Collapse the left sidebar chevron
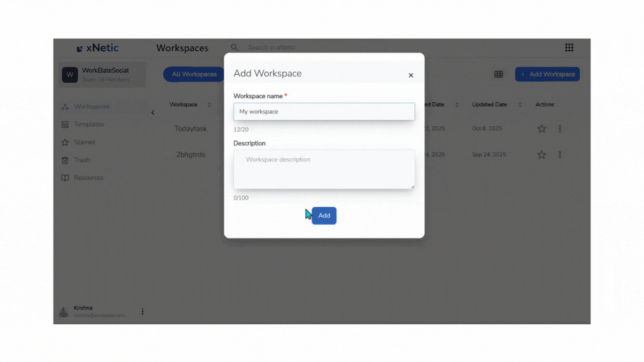 pyautogui.click(x=153, y=112)
